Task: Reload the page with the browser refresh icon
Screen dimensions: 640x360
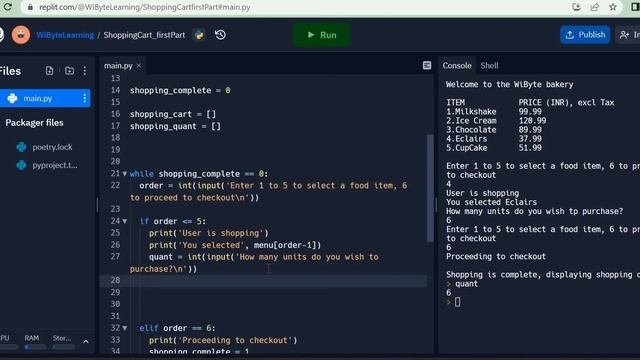Action: 8,7
